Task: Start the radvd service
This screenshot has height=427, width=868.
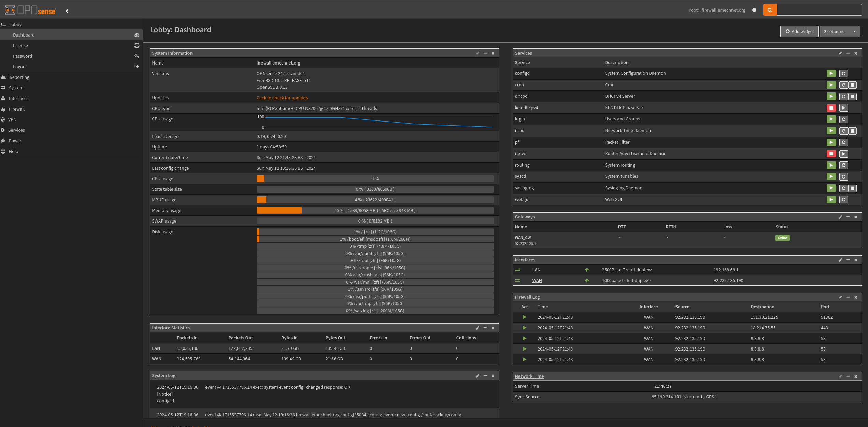Action: tap(843, 154)
